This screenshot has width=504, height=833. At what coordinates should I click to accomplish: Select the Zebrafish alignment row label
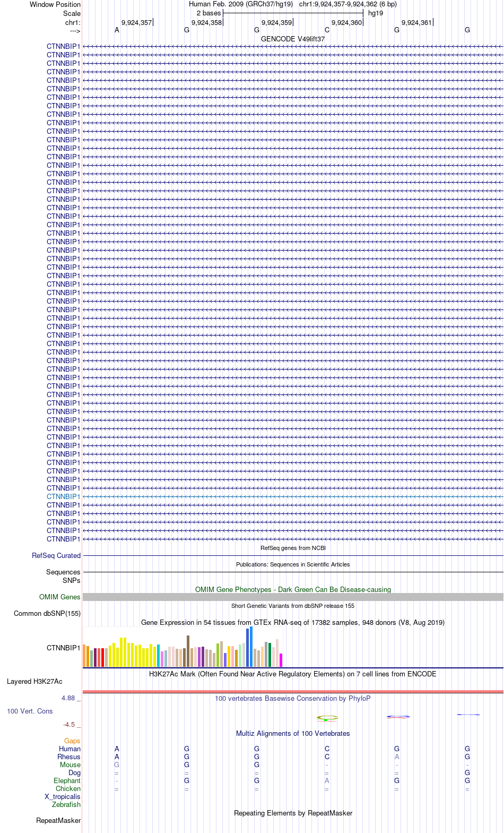[66, 804]
